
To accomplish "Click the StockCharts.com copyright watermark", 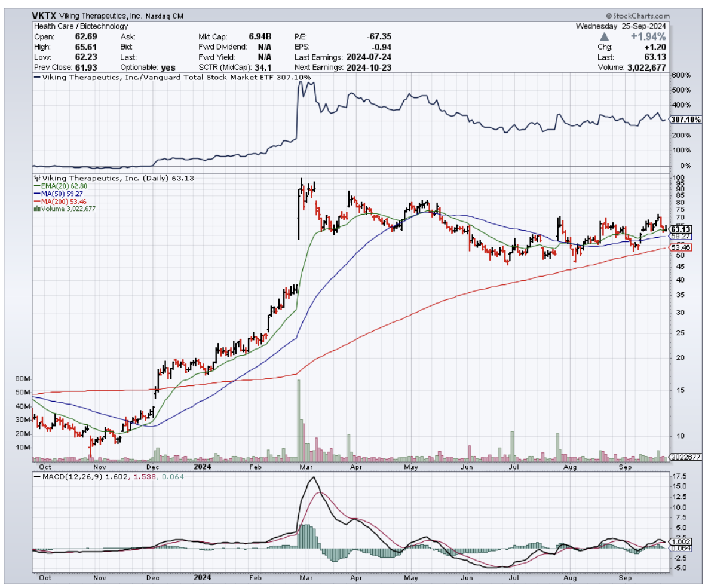I will (637, 16).
